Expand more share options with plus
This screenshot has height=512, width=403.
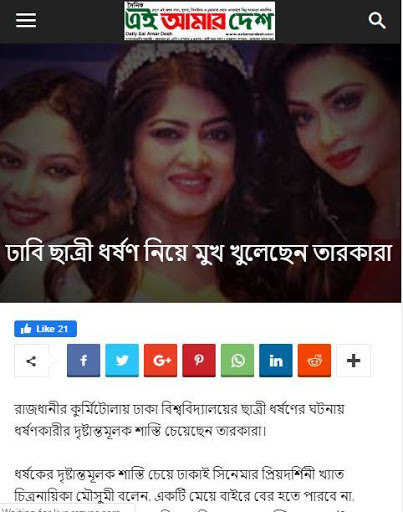[353, 360]
